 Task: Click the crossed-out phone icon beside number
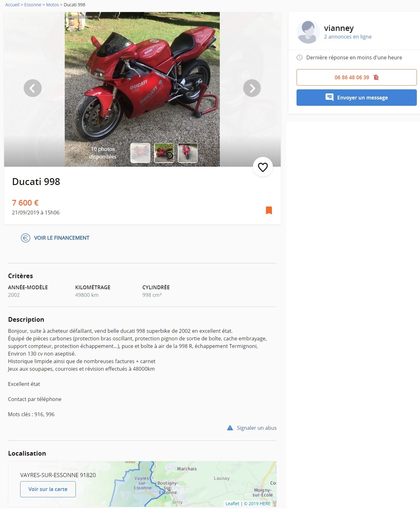click(x=376, y=77)
